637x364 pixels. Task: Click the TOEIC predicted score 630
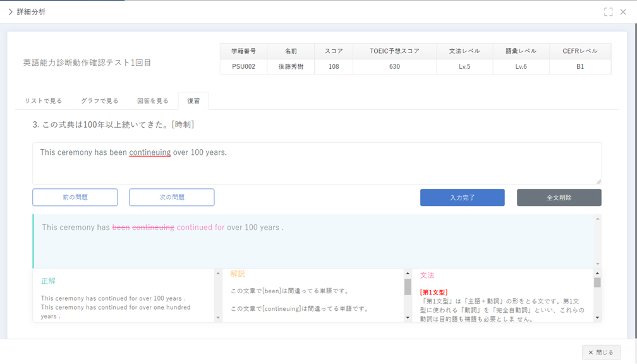click(394, 66)
